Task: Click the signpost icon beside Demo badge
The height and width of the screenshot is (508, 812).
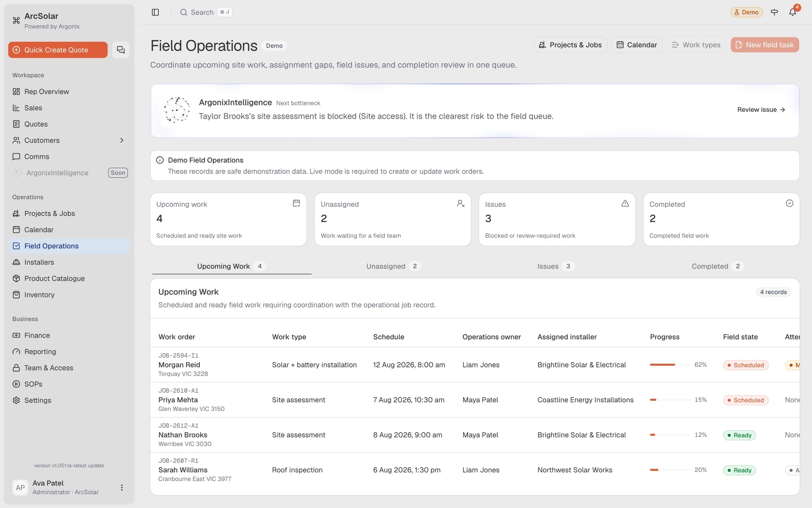Action: (774, 12)
